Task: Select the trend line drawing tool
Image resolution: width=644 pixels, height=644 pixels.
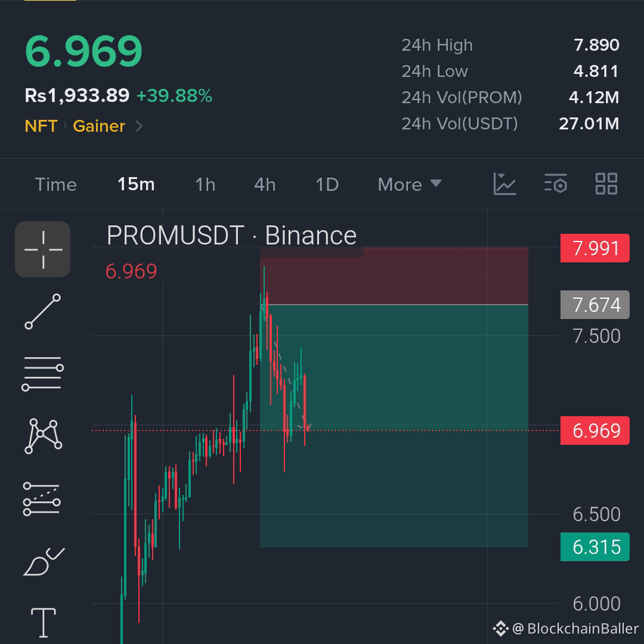Action: (43, 311)
